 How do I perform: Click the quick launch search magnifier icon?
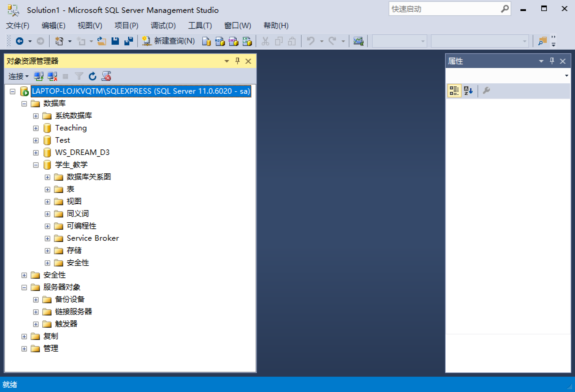coord(505,9)
